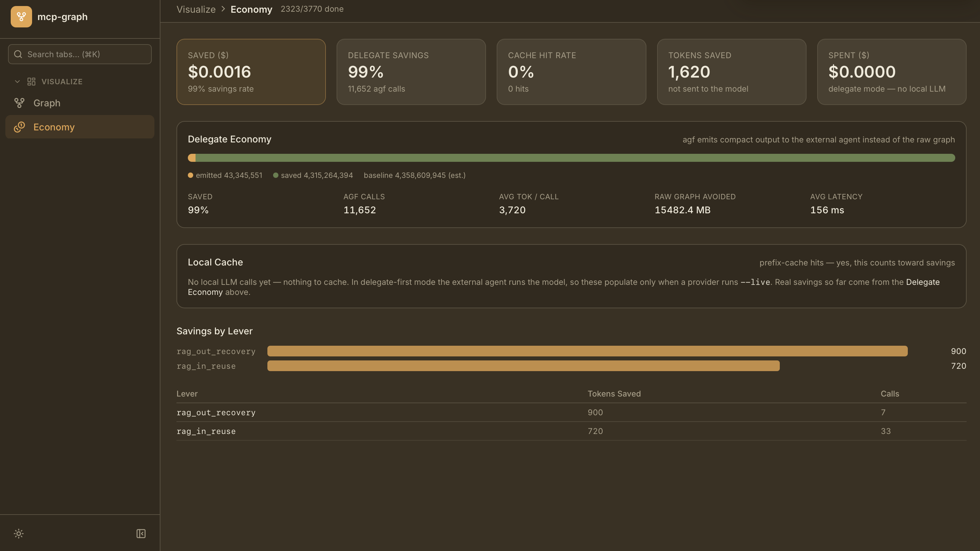This screenshot has height=551, width=980.
Task: Toggle the light/dark theme sun icon
Action: (x=19, y=534)
